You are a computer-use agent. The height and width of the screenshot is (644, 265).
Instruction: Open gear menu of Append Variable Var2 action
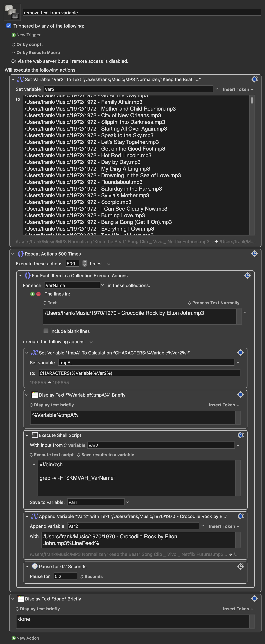pos(240,516)
